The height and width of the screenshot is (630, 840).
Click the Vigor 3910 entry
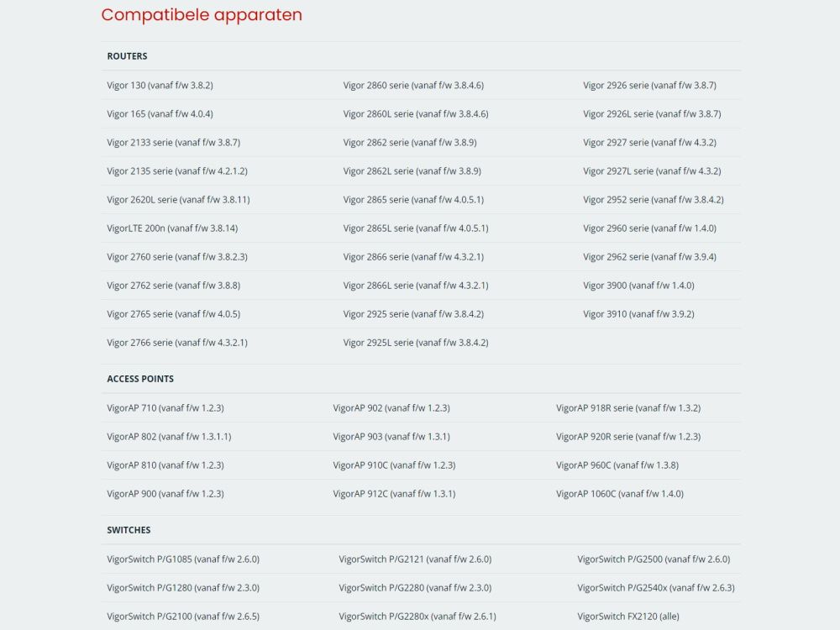pyautogui.click(x=638, y=314)
